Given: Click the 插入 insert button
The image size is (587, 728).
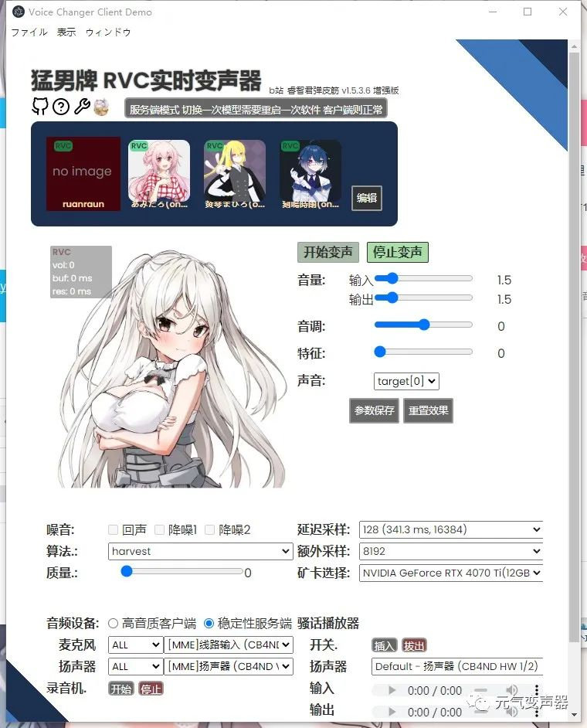Looking at the screenshot, I should point(384,645).
